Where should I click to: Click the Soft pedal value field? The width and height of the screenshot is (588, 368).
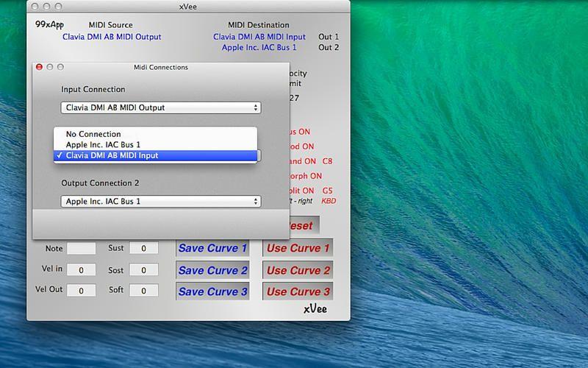point(144,290)
